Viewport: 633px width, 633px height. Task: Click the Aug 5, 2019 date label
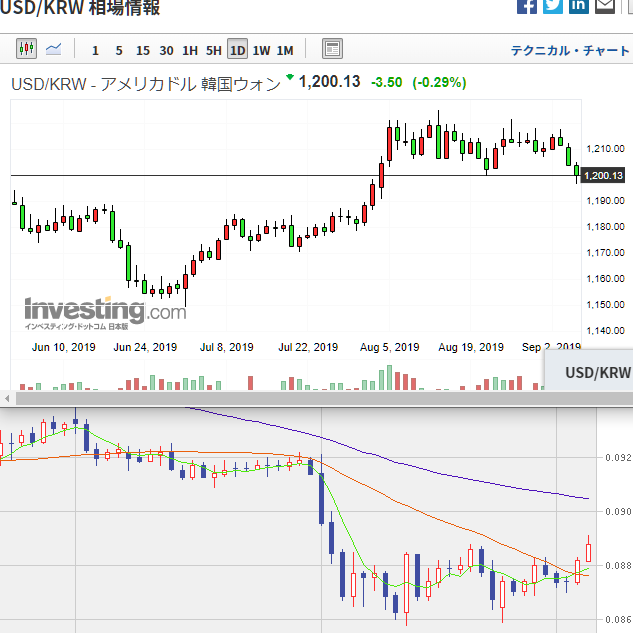(389, 347)
